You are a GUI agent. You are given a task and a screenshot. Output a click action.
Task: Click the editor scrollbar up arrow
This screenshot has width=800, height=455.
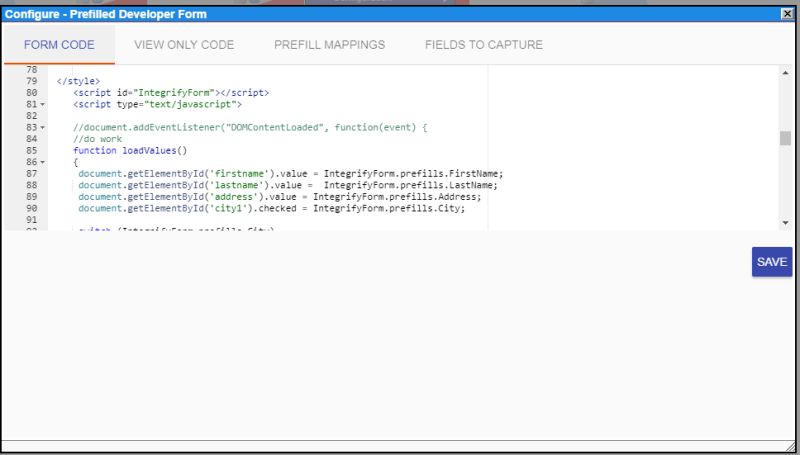tap(785, 73)
